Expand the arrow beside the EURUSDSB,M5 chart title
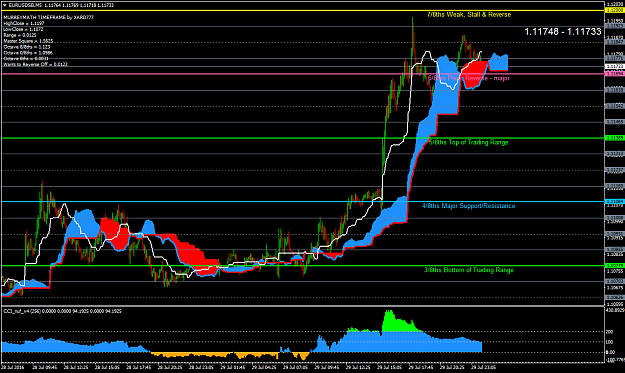The width and height of the screenshot is (625, 373). coord(5,5)
